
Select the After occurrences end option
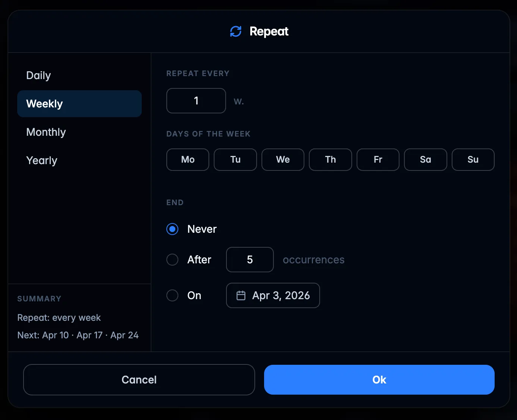(x=172, y=260)
